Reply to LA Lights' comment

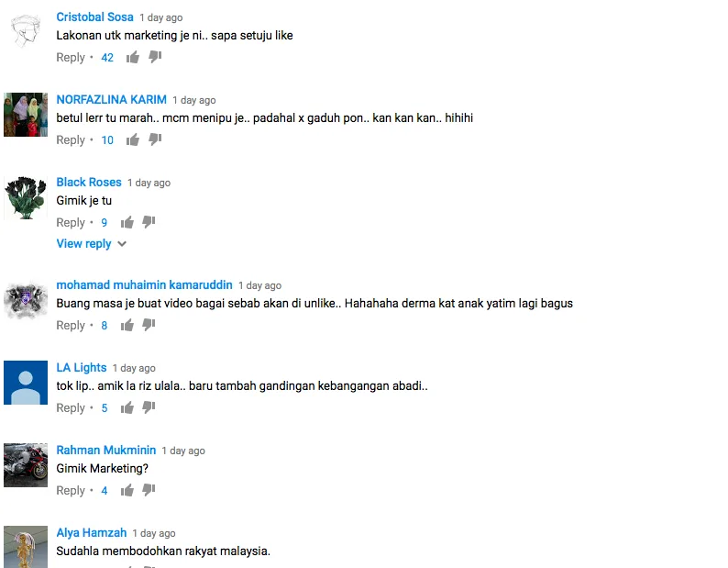point(71,407)
